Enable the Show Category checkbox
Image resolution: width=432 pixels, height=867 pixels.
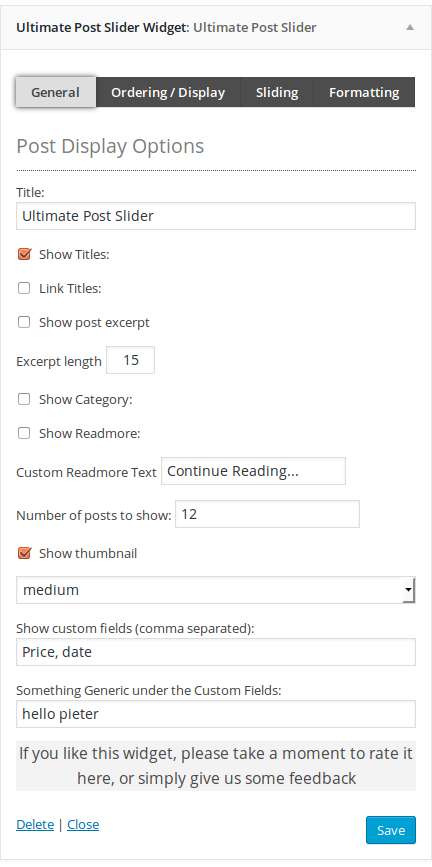(x=24, y=399)
